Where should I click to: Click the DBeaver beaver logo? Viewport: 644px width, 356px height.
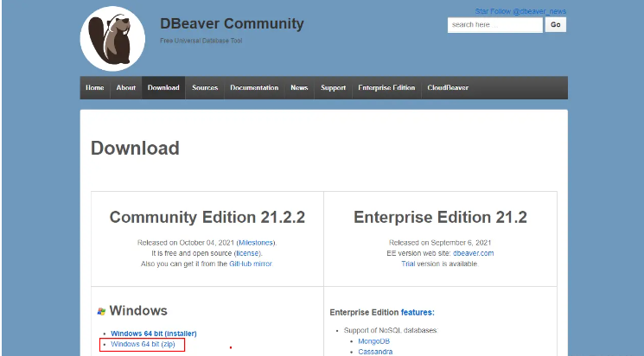[112, 39]
